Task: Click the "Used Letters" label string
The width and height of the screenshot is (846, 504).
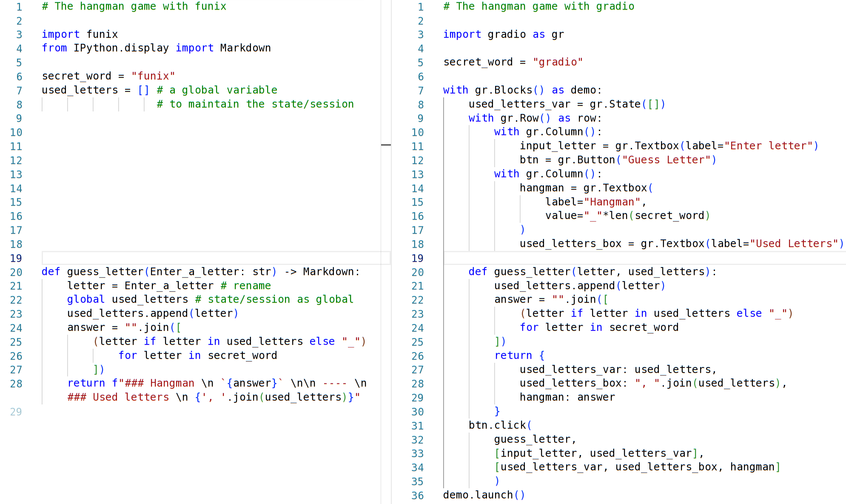Action: coord(793,244)
